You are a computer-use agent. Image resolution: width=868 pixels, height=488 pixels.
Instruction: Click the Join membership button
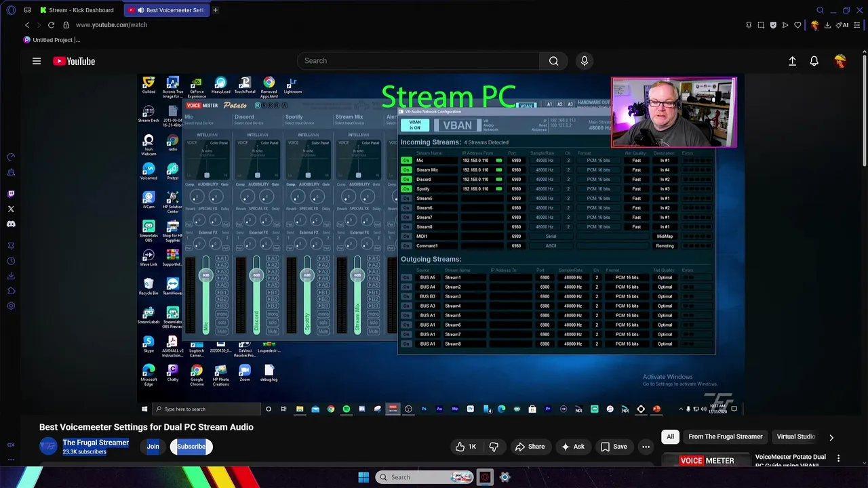153,447
